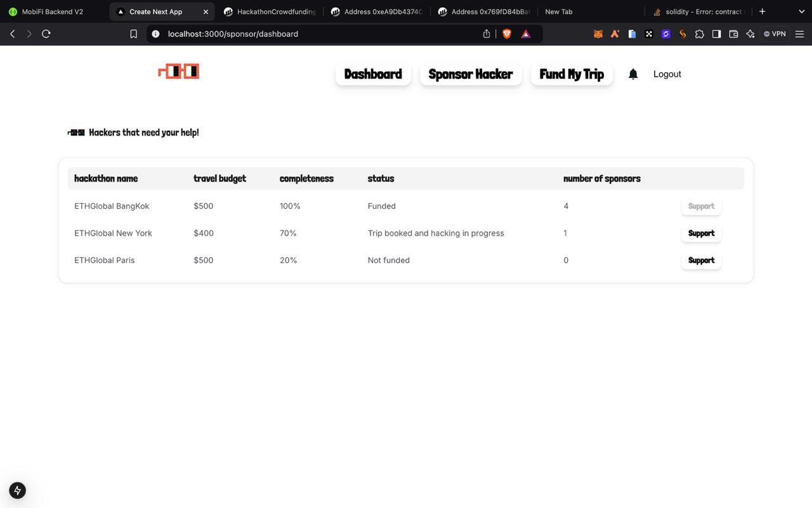Image resolution: width=812 pixels, height=508 pixels.
Task: Click sponsor count '4' in BangKok row
Action: point(566,206)
